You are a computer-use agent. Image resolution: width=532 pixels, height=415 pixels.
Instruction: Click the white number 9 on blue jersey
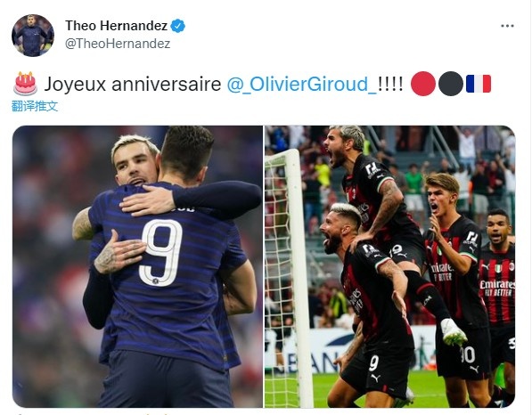pyautogui.click(x=161, y=253)
